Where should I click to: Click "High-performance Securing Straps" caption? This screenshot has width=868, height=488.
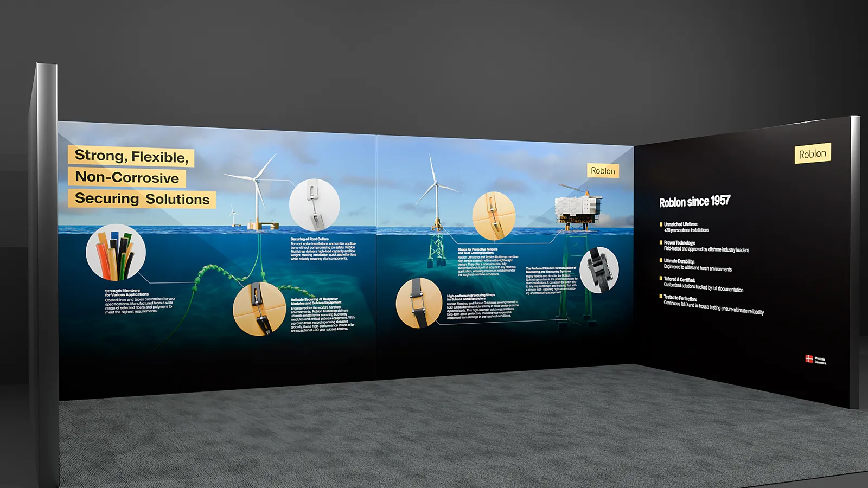click(471, 297)
